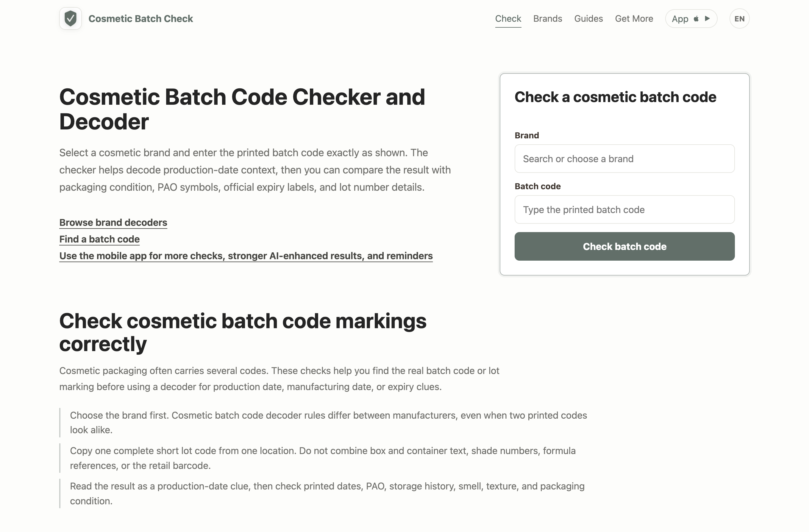
Task: Follow the Browse brand decoders link
Action: point(113,223)
